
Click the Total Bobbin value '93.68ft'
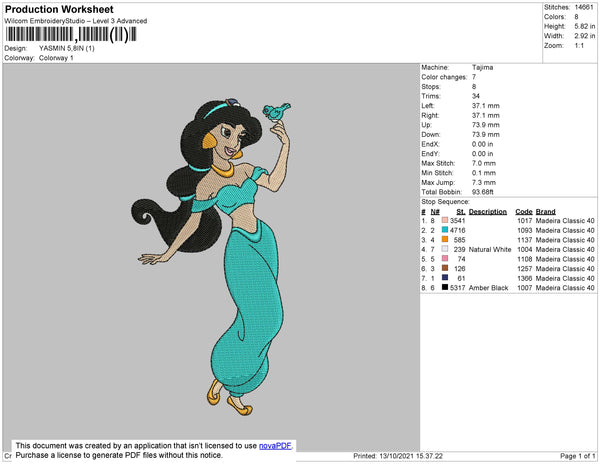(x=483, y=192)
